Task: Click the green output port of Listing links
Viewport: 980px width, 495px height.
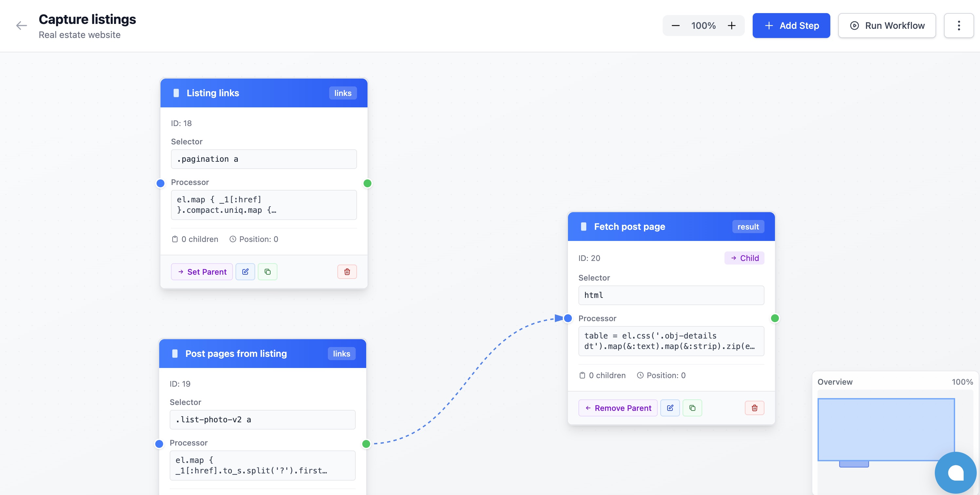Action: point(367,183)
